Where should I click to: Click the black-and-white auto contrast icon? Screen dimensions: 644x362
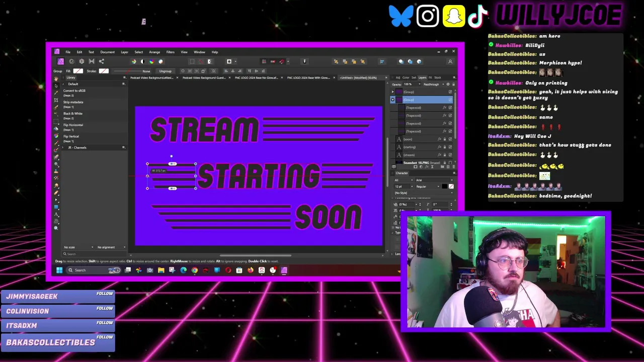(142, 61)
